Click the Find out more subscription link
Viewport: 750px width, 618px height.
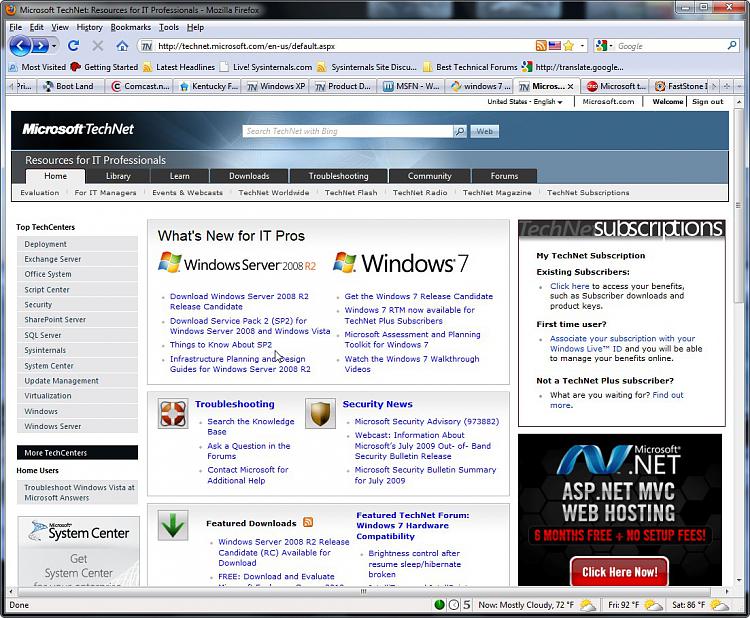pyautogui.click(x=617, y=400)
